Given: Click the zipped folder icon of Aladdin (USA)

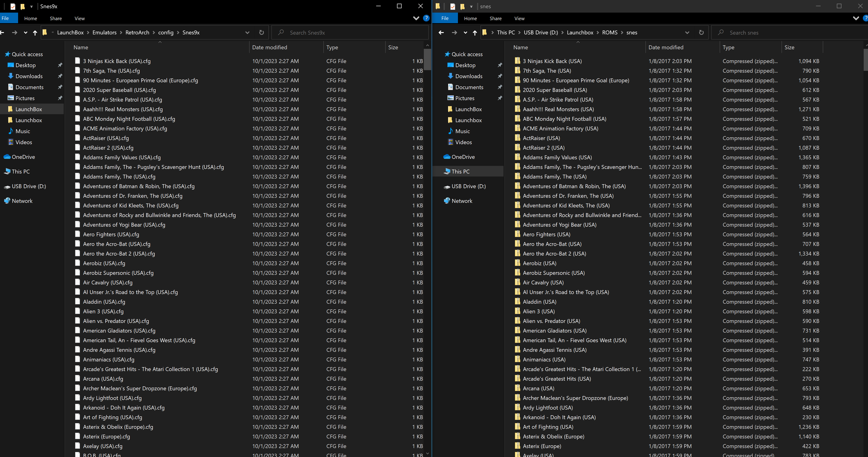Looking at the screenshot, I should click(517, 302).
